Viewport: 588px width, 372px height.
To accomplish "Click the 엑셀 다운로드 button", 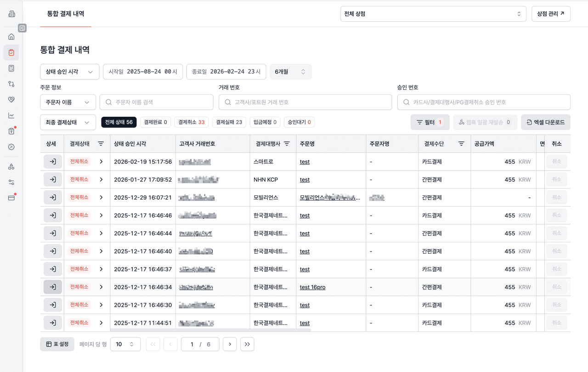I will (x=546, y=122).
